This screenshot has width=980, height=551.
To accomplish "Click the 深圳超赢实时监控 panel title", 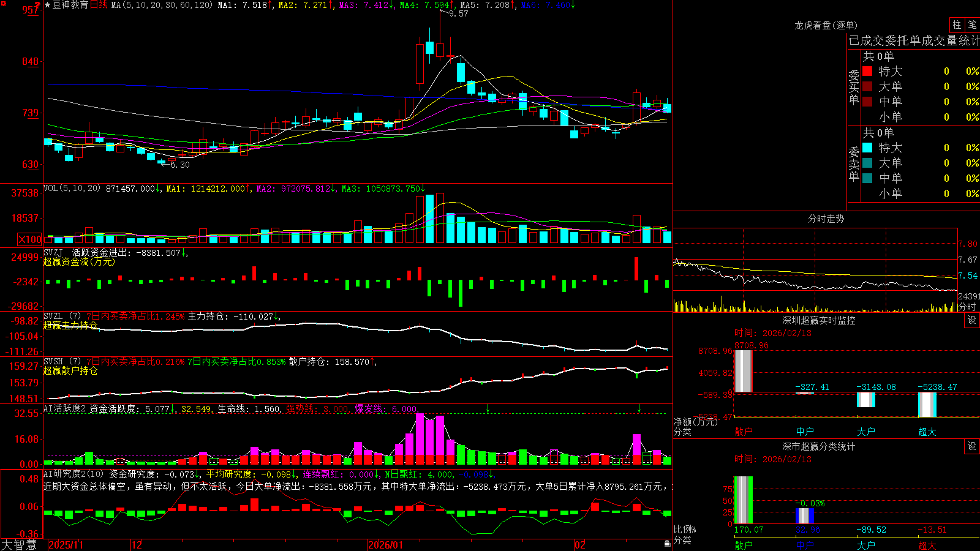I will point(819,320).
